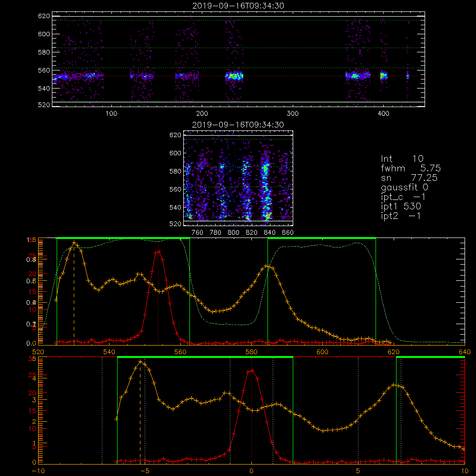Image resolution: width=476 pixels, height=476 pixels.
Task: Select the "Int 10" parameter line
Action: tap(402, 159)
